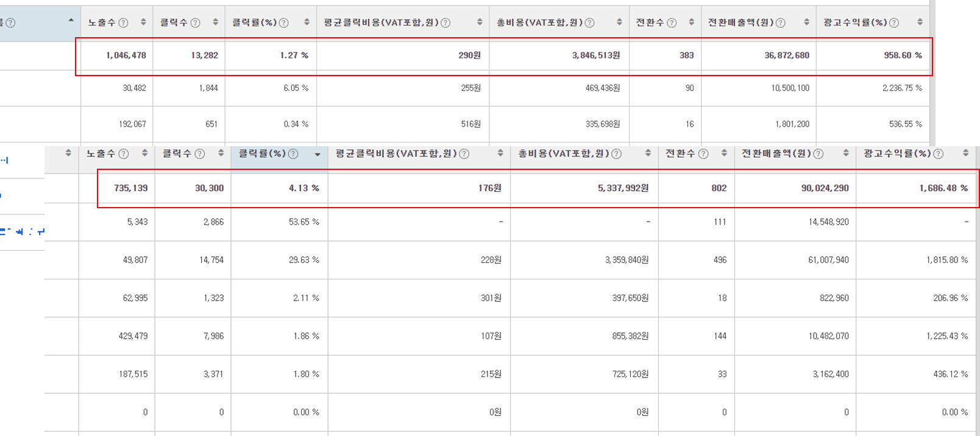Select impressions cell 62,995

tap(135, 298)
